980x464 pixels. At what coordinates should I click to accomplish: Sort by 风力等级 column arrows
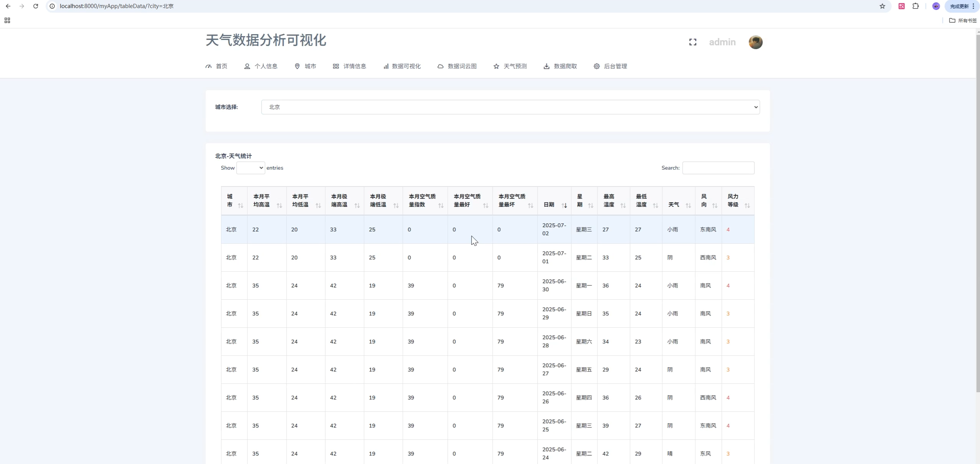coord(747,206)
